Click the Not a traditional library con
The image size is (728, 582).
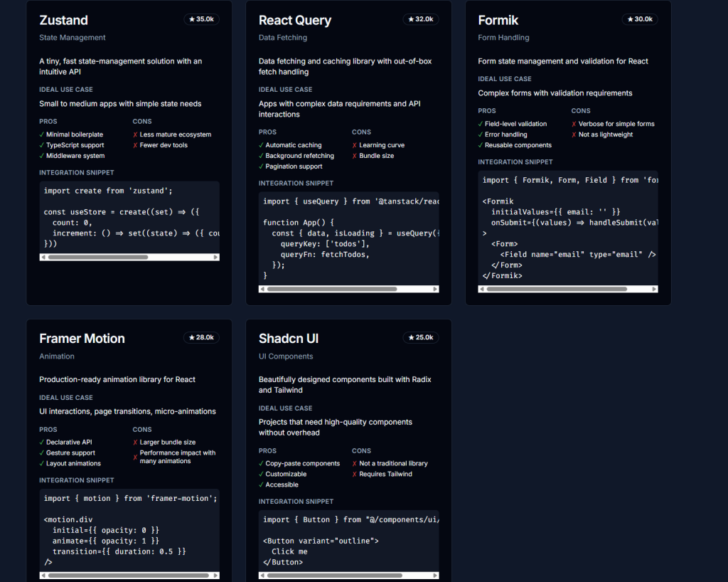pyautogui.click(x=390, y=464)
